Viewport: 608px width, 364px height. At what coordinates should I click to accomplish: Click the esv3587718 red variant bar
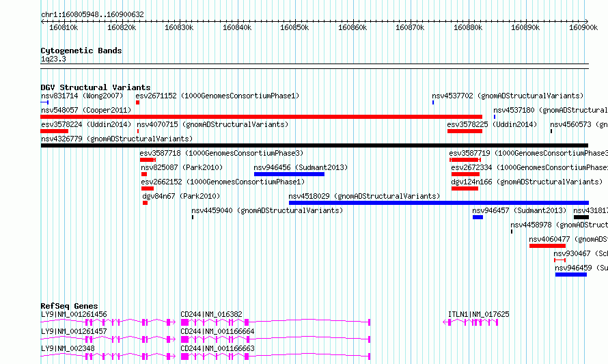click(x=148, y=160)
